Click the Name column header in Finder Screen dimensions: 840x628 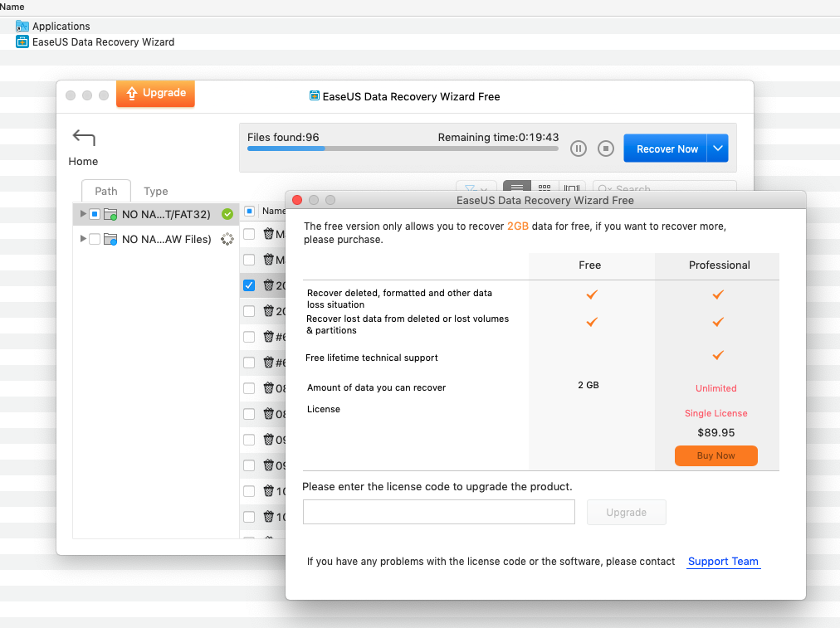(x=12, y=7)
